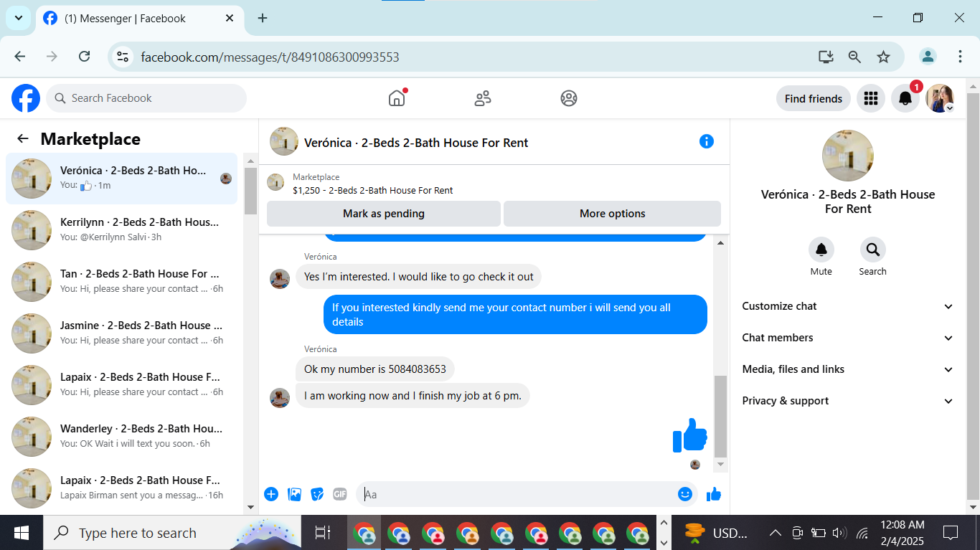The image size is (980, 550).
Task: Open the Facebook home logo
Action: [x=26, y=98]
